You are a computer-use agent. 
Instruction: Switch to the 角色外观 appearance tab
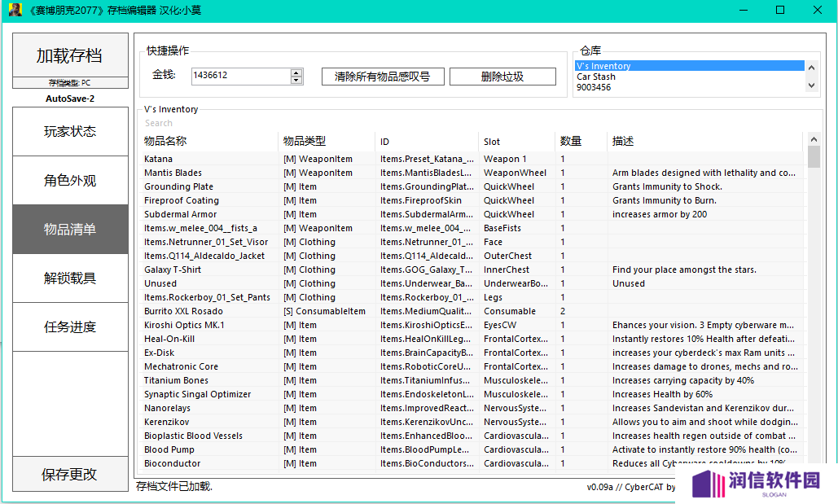[x=70, y=181]
